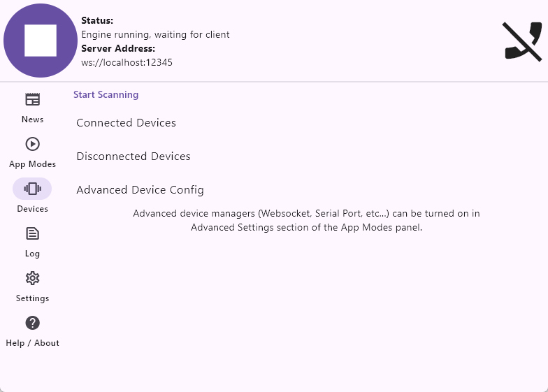Switch to the Log tab label
Viewport: 548px width, 392px height.
coord(32,254)
